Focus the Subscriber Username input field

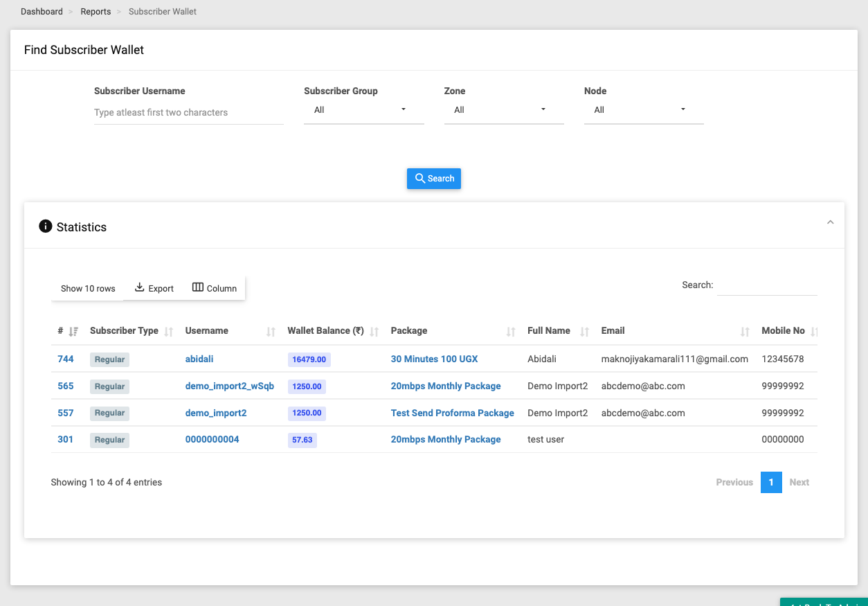pos(189,112)
